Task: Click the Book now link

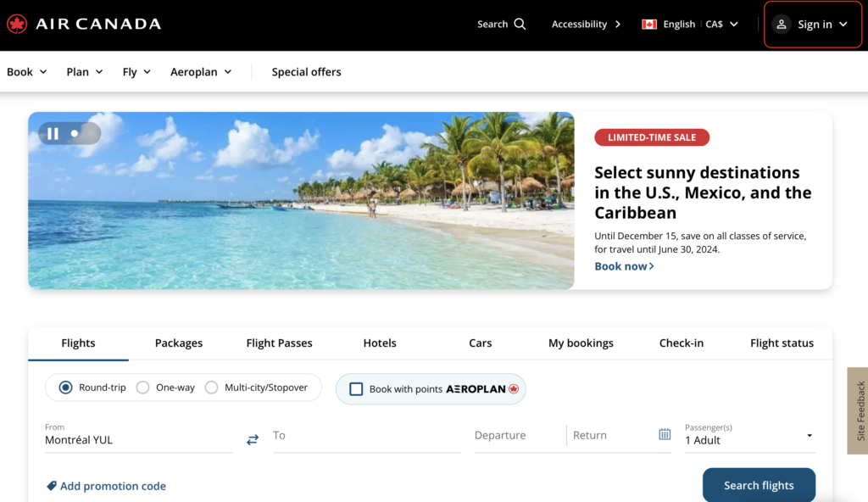Action: pyautogui.click(x=621, y=265)
